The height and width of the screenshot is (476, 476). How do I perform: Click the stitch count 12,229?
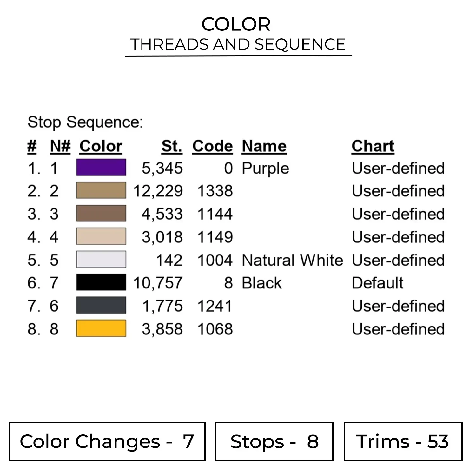click(158, 191)
